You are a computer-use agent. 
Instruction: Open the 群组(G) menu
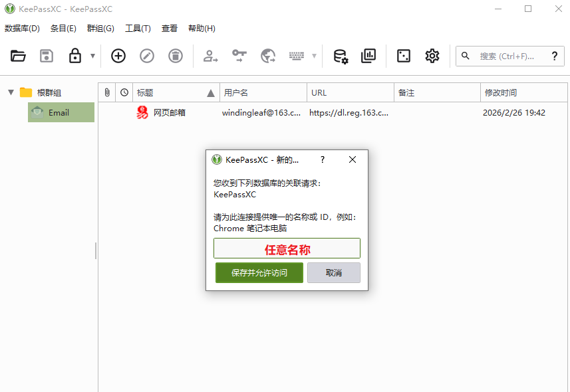click(100, 29)
